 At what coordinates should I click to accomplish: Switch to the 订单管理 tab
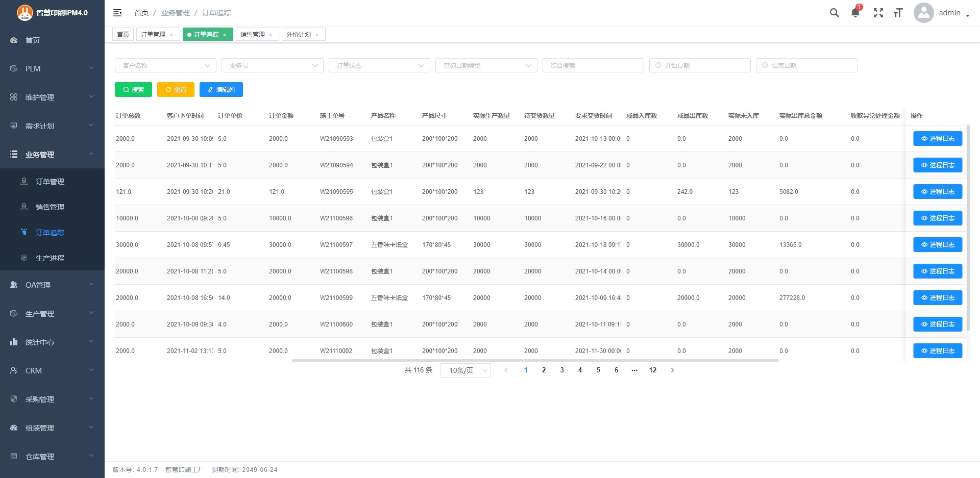click(x=153, y=35)
